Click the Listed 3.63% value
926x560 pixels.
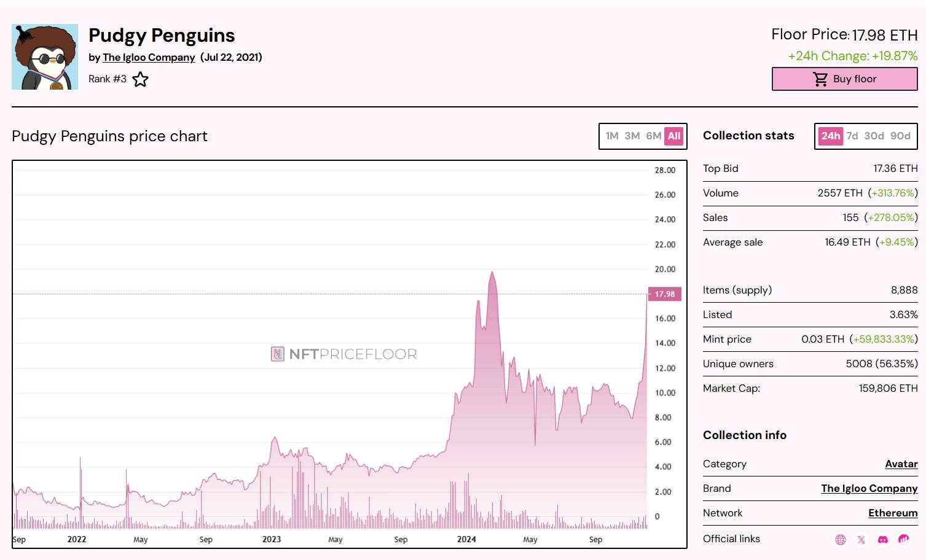point(903,315)
